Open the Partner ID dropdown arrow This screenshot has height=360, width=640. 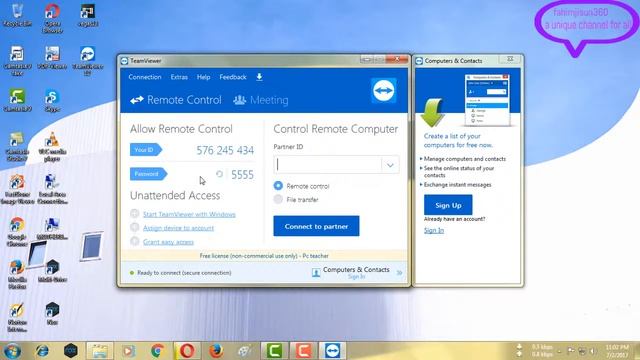coord(390,165)
